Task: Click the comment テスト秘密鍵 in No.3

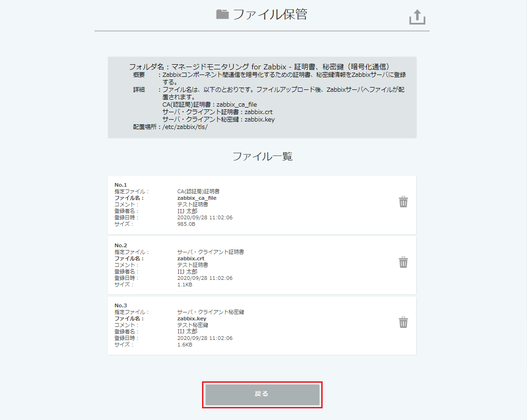Action: (x=193, y=325)
